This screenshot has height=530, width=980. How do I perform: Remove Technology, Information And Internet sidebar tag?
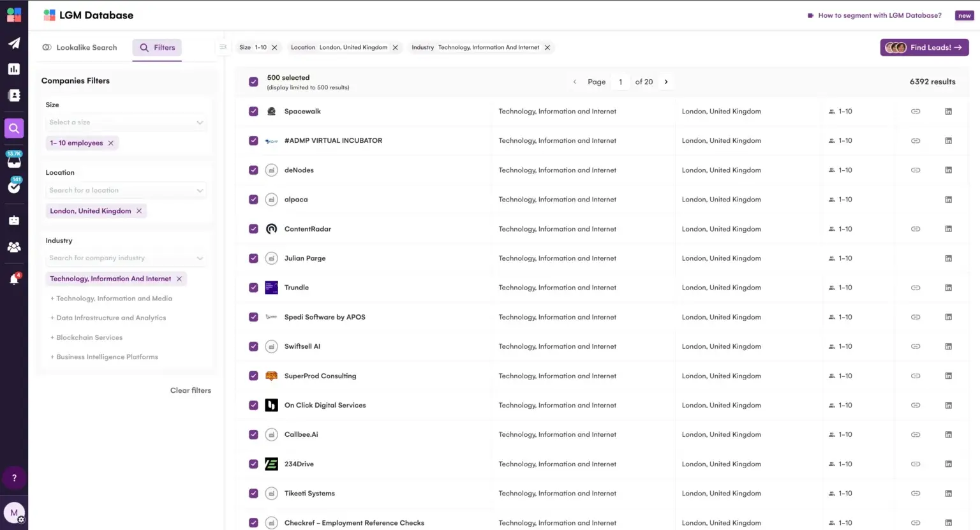[x=179, y=279]
